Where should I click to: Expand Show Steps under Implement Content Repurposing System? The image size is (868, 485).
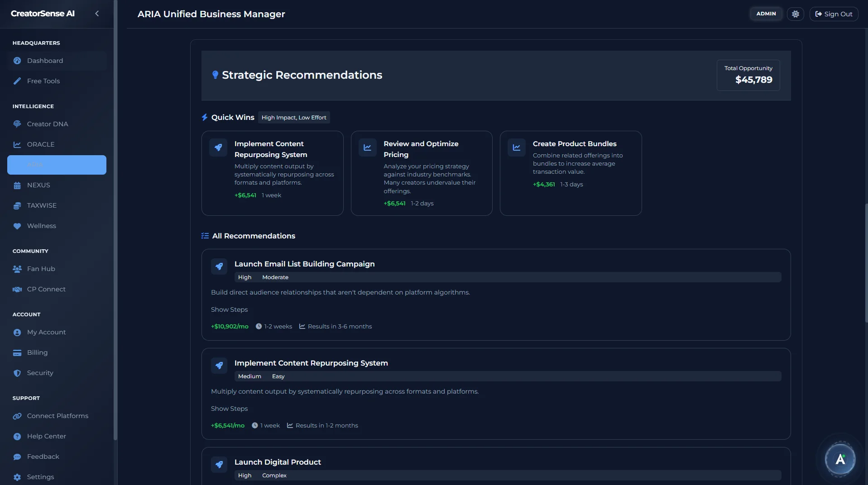pos(229,409)
